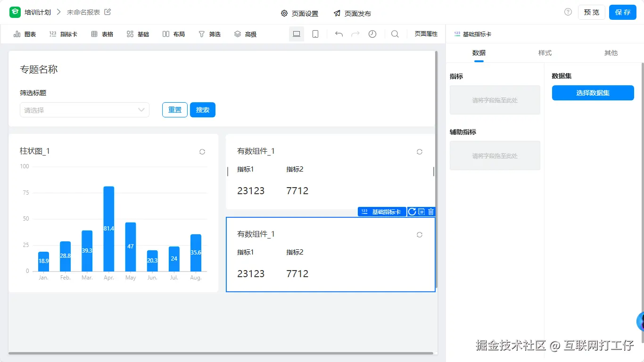The width and height of the screenshot is (644, 362).
Task: Open the 布局 layout menu
Action: 173,34
